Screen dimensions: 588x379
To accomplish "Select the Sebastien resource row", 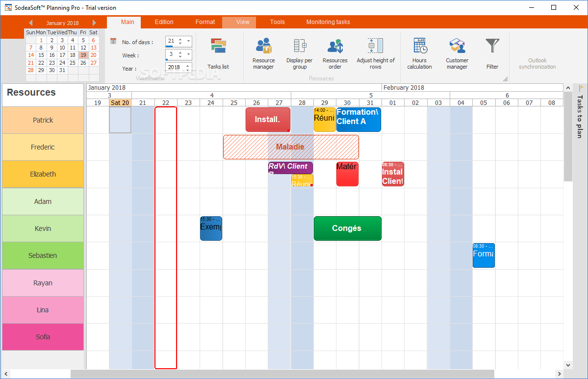I will coord(43,255).
